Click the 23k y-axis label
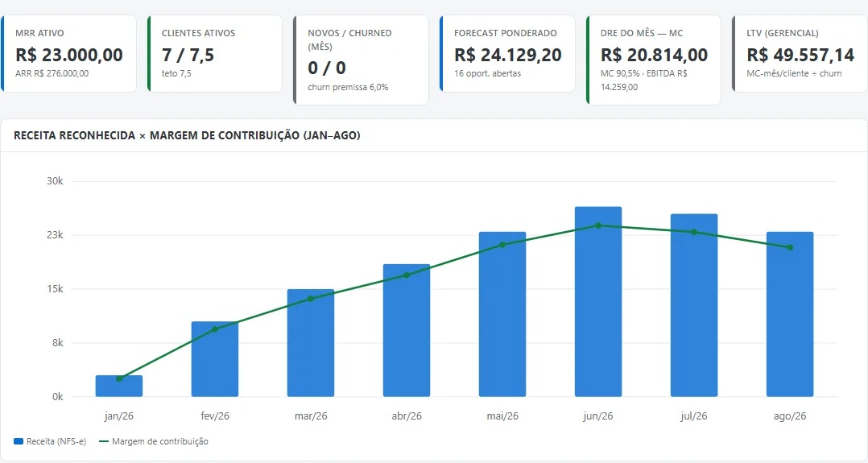Image resolution: width=868 pixels, height=463 pixels. click(x=55, y=235)
